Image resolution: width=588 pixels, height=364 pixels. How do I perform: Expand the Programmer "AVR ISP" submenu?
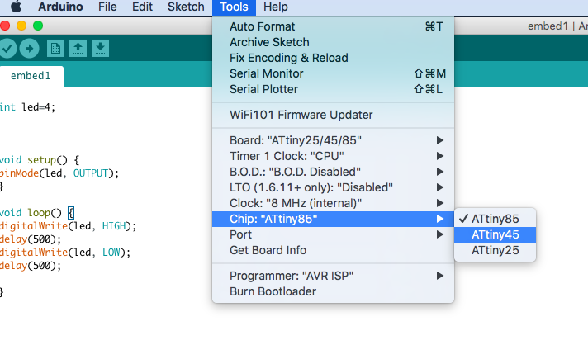pyautogui.click(x=333, y=276)
